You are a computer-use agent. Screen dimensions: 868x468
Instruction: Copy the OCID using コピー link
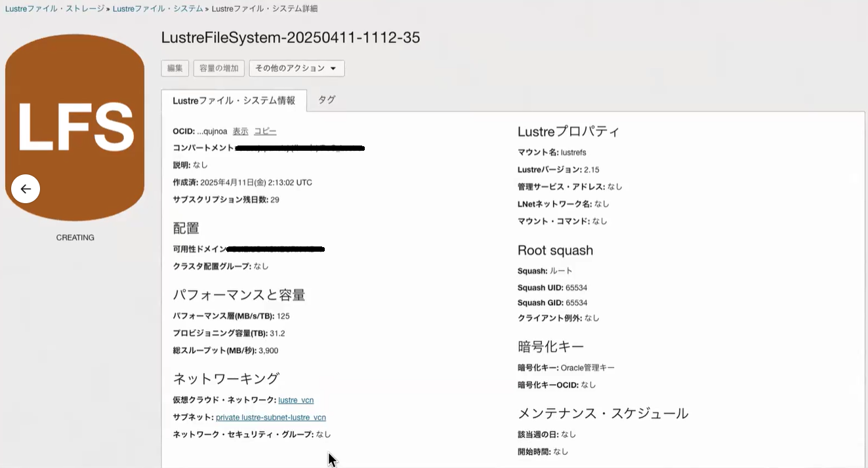click(x=265, y=131)
